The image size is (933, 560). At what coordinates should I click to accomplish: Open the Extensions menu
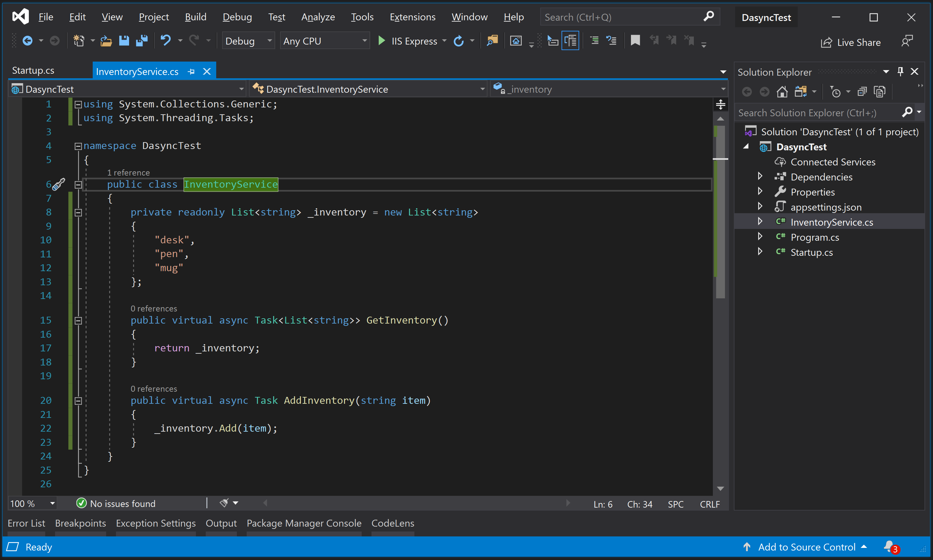[412, 17]
